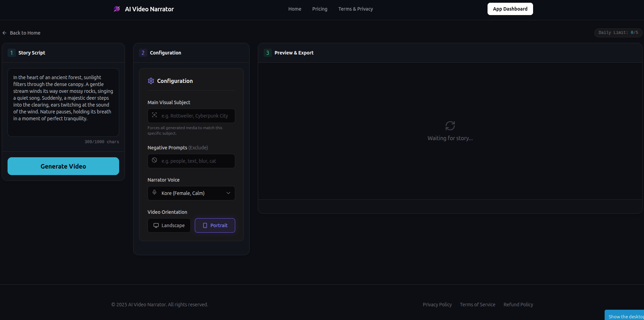Open Terms & Privacy from the navbar

click(355, 9)
